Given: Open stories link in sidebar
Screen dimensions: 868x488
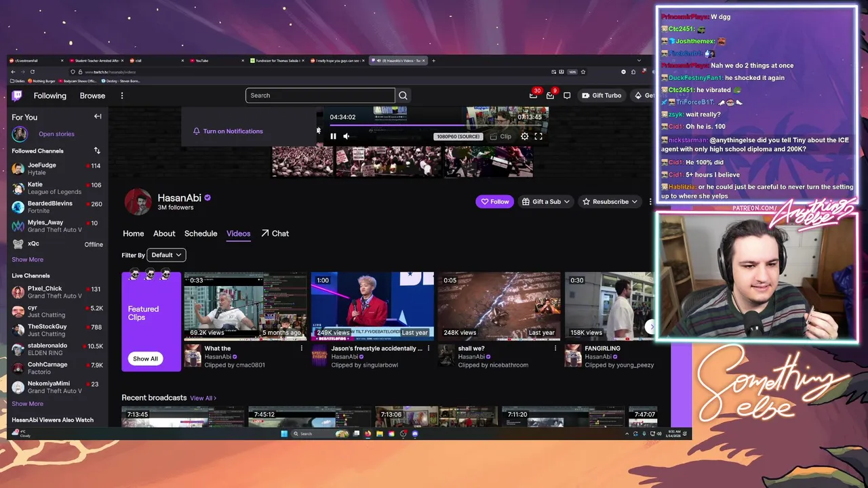Looking at the screenshot, I should coord(56,134).
